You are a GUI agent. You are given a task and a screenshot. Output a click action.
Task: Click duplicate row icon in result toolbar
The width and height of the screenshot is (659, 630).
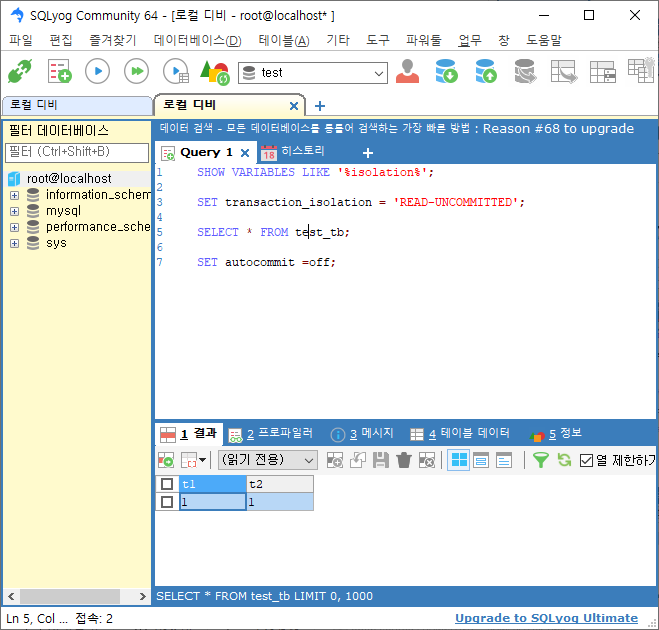[x=358, y=461]
